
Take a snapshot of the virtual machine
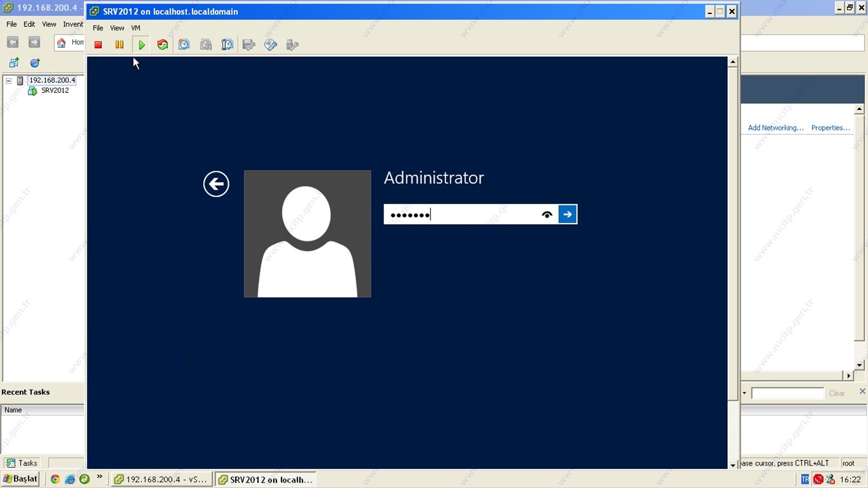[184, 45]
